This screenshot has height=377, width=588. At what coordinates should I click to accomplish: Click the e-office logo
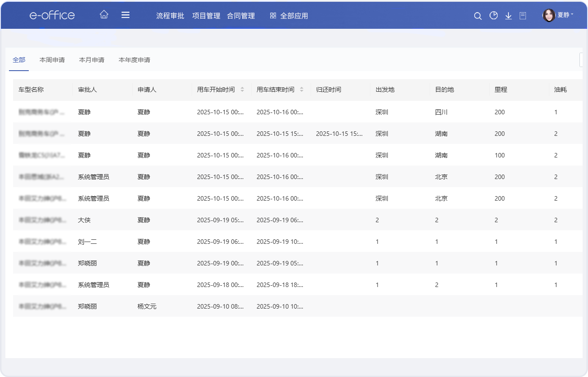[52, 15]
